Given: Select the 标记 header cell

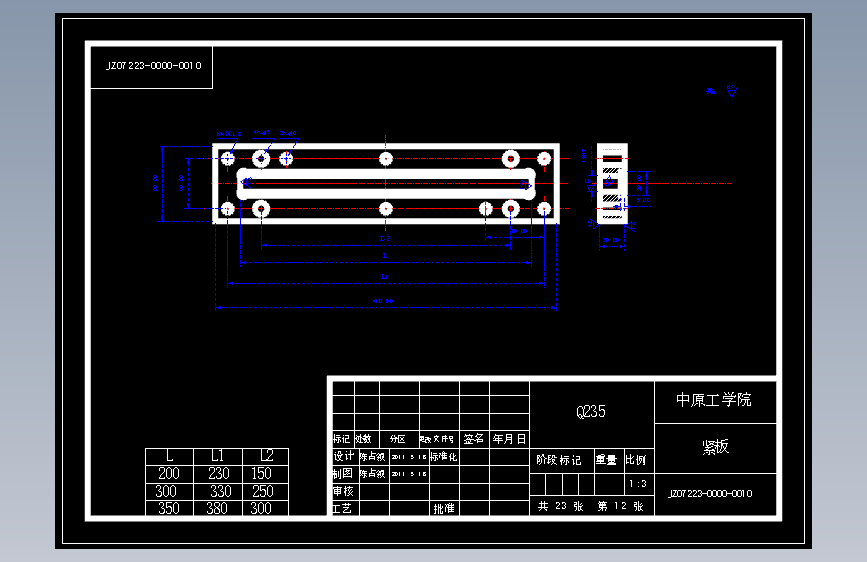Looking at the screenshot, I should coord(341,439).
